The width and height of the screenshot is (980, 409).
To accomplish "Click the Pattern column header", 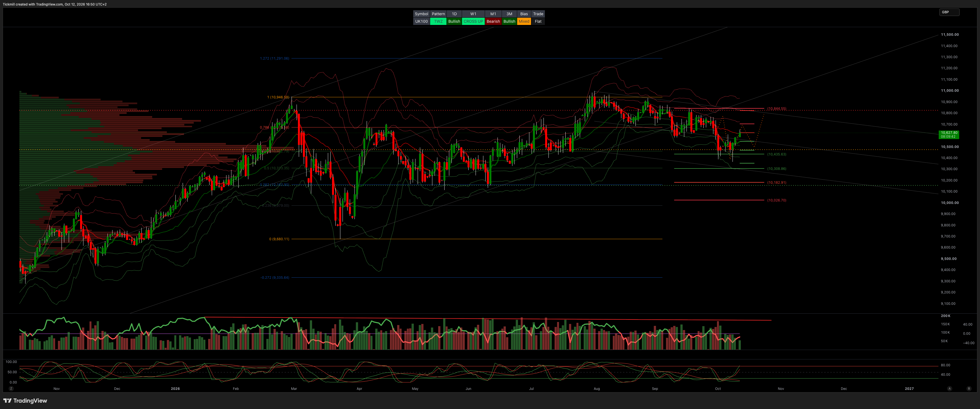I will click(x=438, y=14).
